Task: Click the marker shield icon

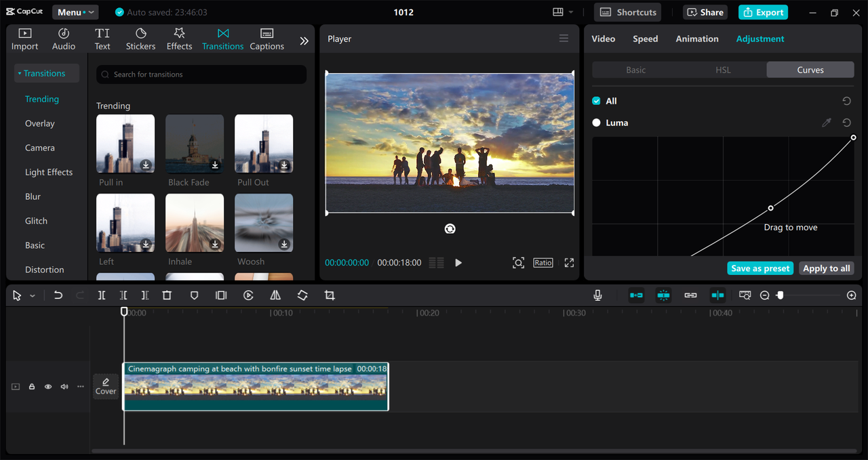Action: pos(194,295)
